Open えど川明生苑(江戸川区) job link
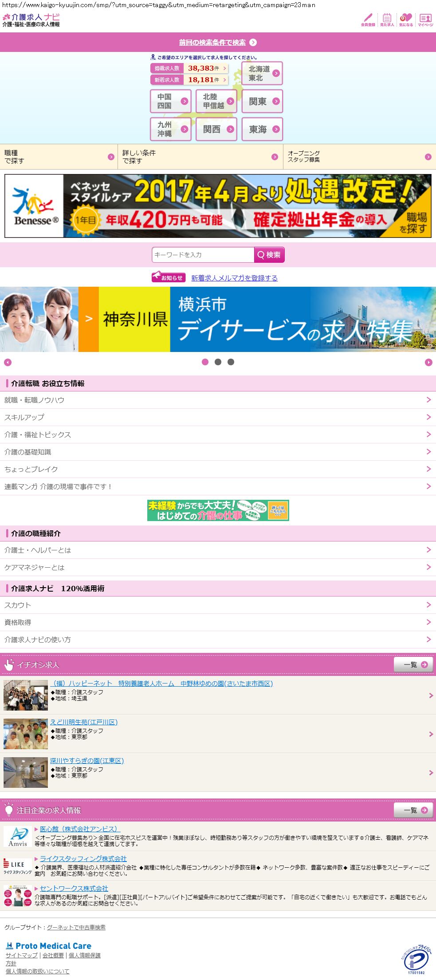Image resolution: width=436 pixels, height=980 pixels. (x=84, y=722)
